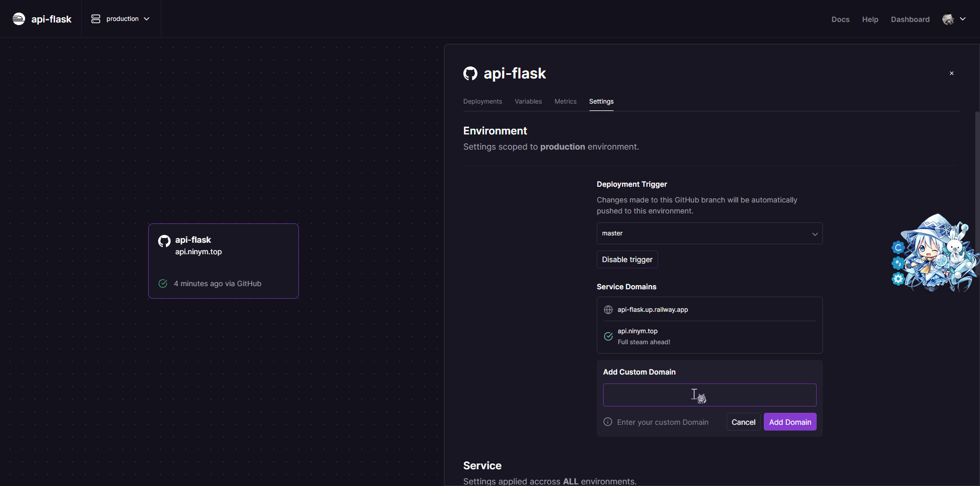Click the globe icon beside api-flask.up.railway.app
Viewport: 980px width, 486px height.
tap(608, 310)
